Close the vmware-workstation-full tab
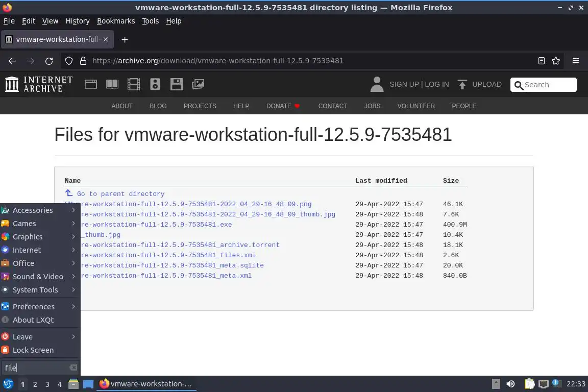Viewport: 588px width, 392px height. [x=106, y=39]
